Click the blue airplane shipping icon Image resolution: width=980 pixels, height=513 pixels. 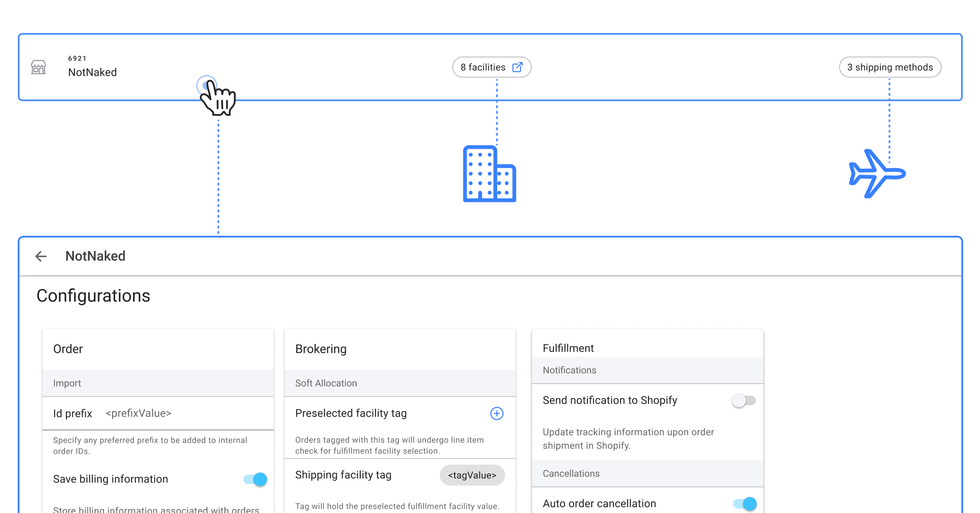pyautogui.click(x=877, y=173)
